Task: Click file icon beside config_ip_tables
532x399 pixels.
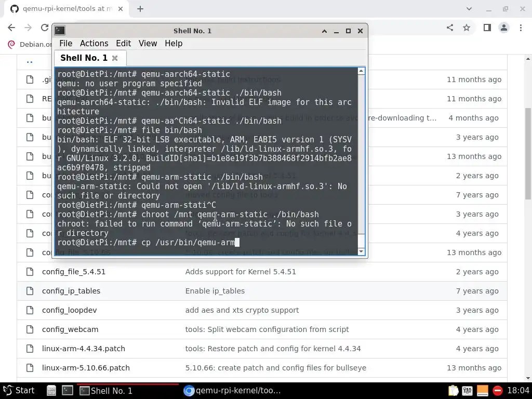Action: pyautogui.click(x=30, y=291)
